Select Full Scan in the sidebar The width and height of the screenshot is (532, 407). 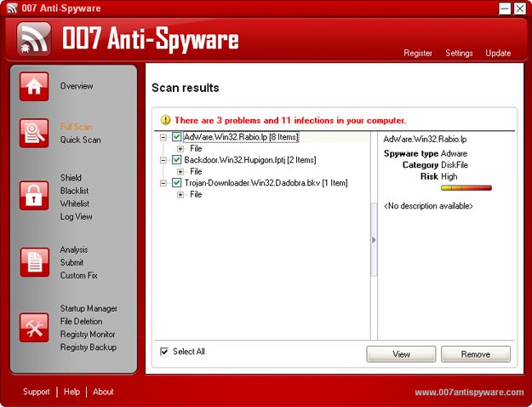pos(77,127)
